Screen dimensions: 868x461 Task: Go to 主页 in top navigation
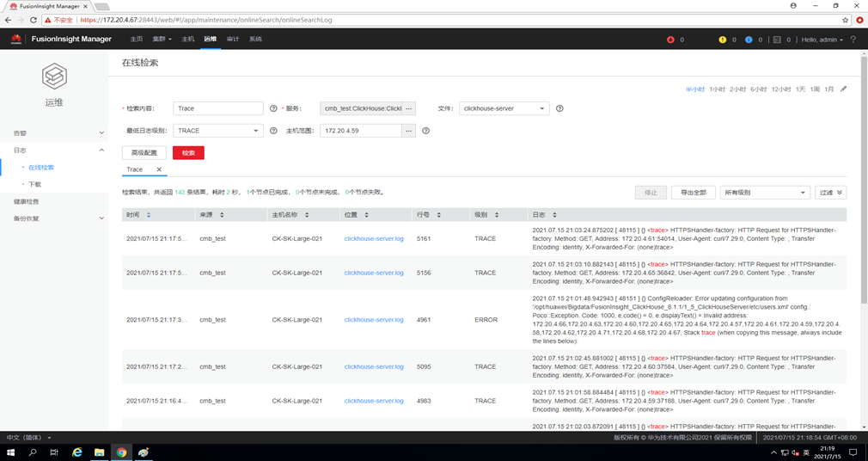click(136, 40)
